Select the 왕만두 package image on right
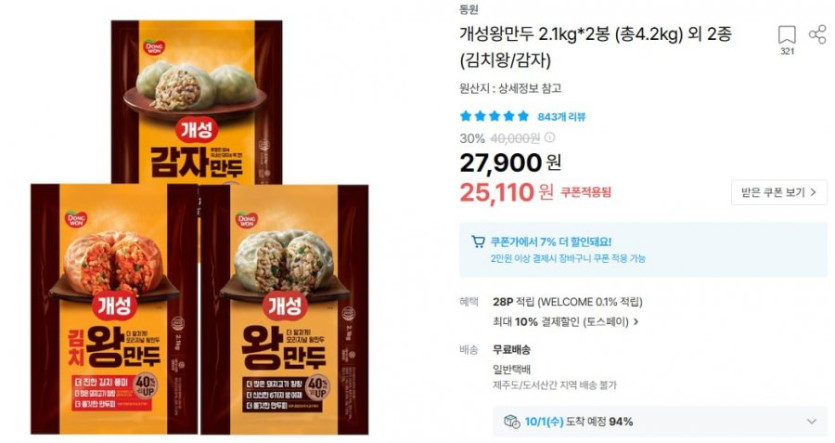This screenshot has width=835, height=443. pyautogui.click(x=284, y=309)
